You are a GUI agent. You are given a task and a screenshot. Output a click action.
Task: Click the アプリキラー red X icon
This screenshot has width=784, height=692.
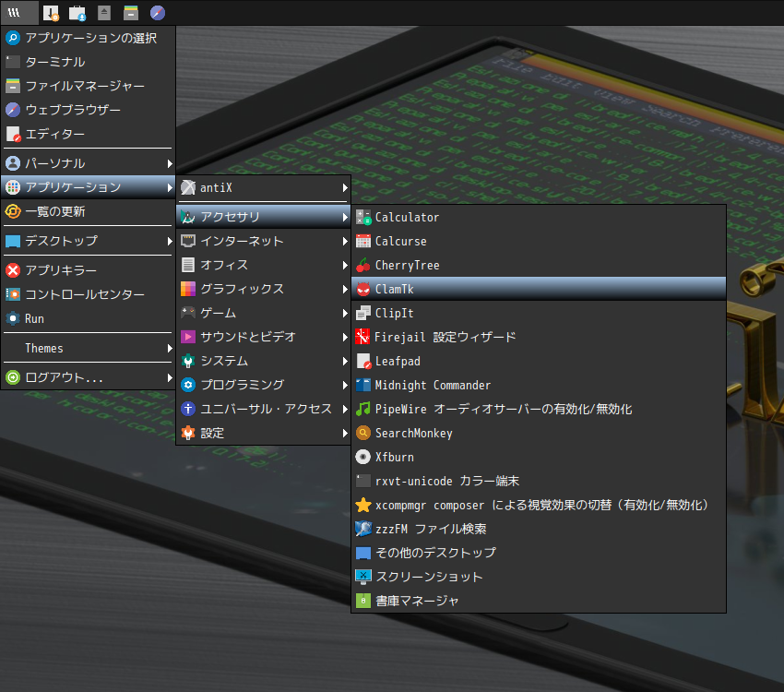click(x=13, y=270)
